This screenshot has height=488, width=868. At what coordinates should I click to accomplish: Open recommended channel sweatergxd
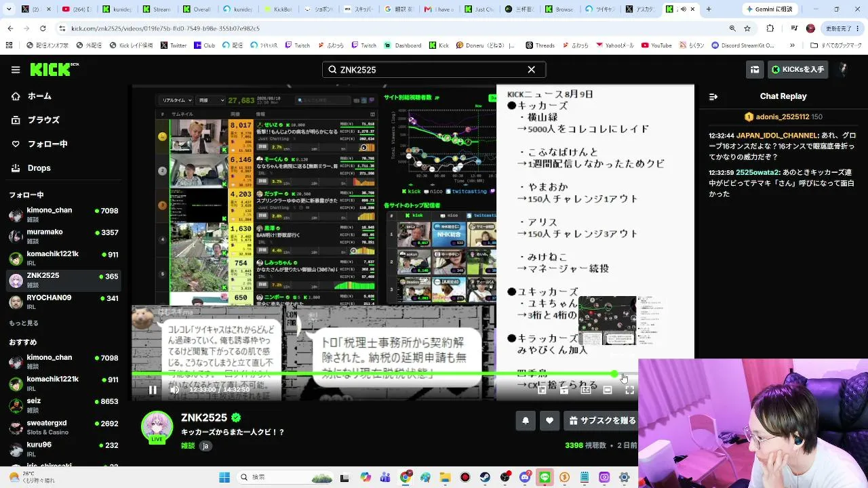click(64, 427)
